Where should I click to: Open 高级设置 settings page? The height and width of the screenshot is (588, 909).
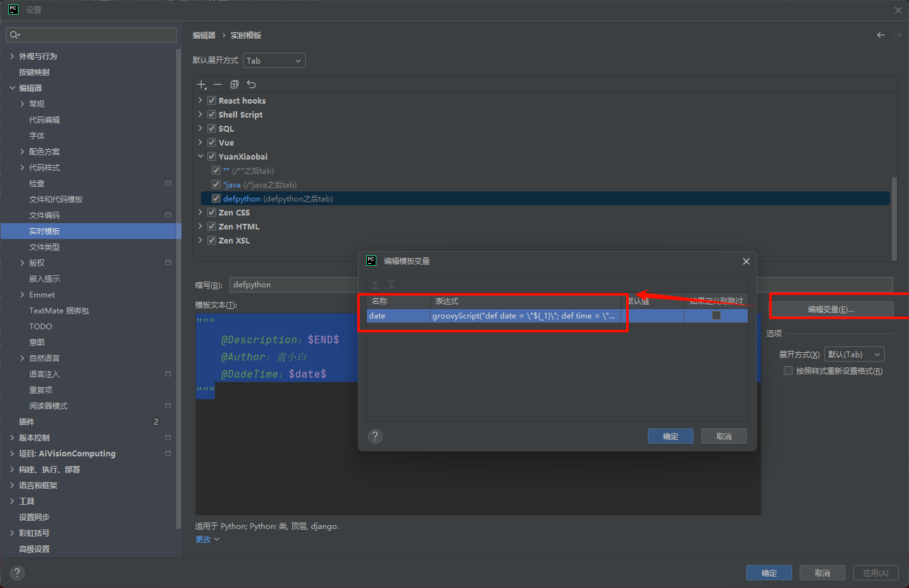(34, 549)
